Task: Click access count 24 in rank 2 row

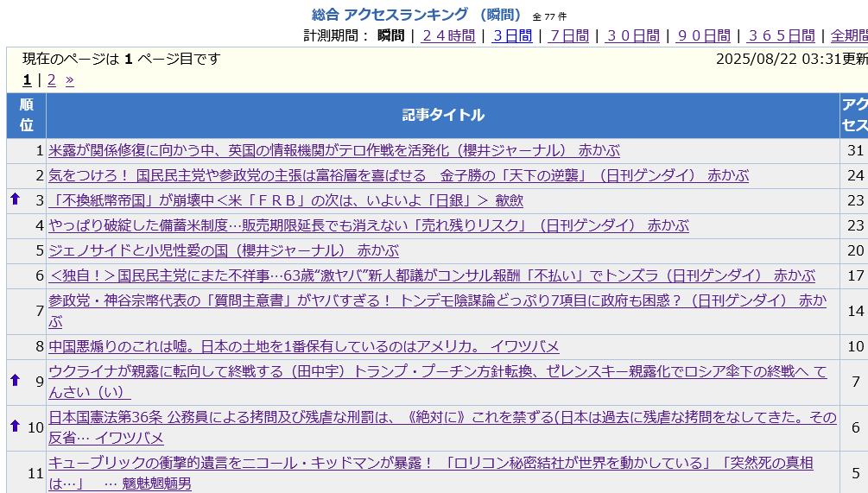Action: 855,175
